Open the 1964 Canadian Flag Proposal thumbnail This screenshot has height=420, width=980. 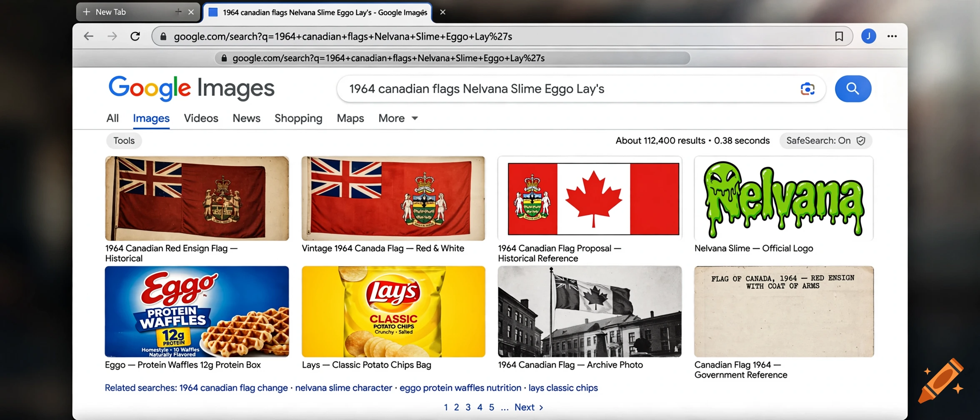(x=590, y=198)
